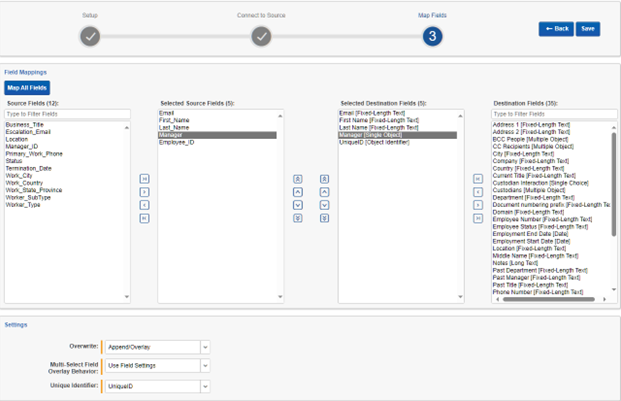Image resolution: width=621 pixels, height=401 pixels.
Task: Select Manager_ID in Source Fields
Action: pyautogui.click(x=22, y=146)
